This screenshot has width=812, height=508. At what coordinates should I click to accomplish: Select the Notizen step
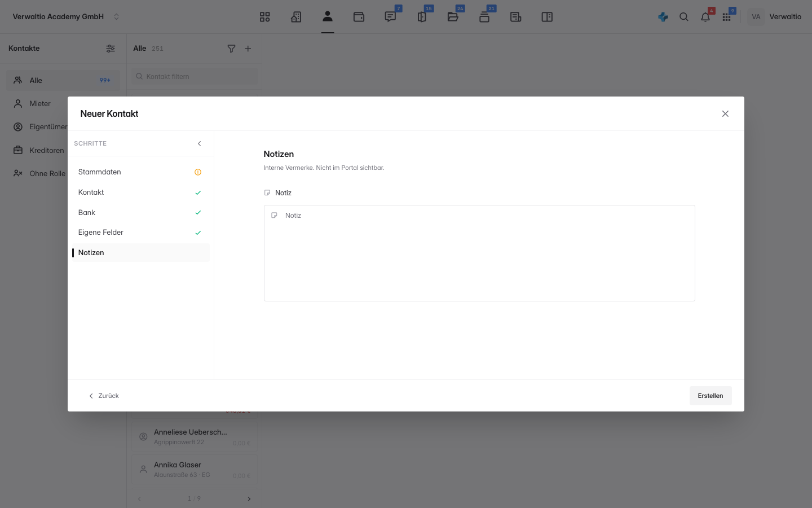[x=140, y=253]
